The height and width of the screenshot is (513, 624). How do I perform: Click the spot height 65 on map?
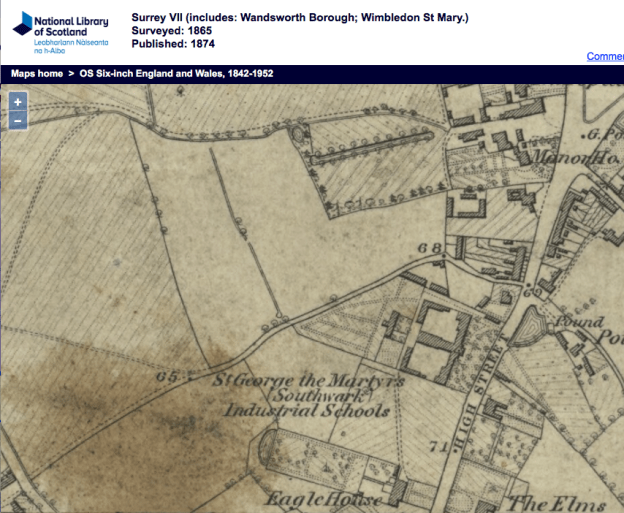pos(166,377)
